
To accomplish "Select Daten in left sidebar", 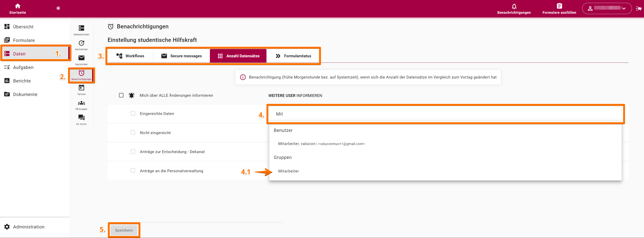I will [x=35, y=54].
